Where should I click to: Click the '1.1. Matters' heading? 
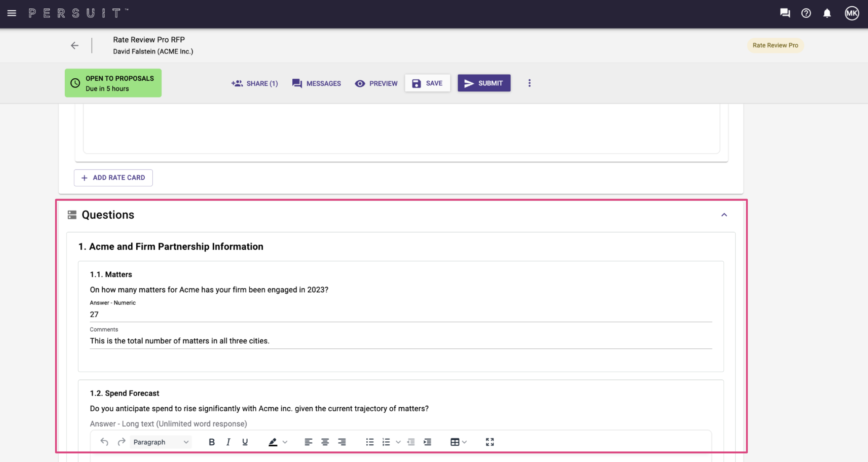tap(111, 274)
